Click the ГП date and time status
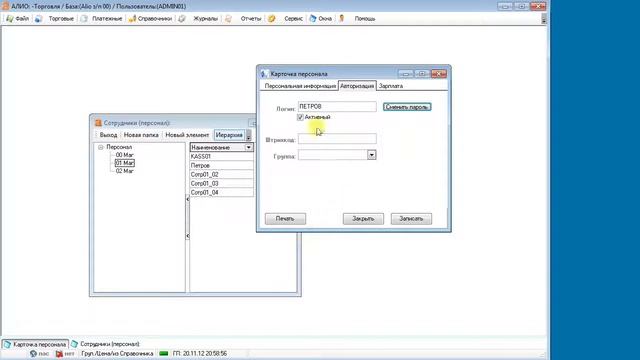 click(200, 353)
